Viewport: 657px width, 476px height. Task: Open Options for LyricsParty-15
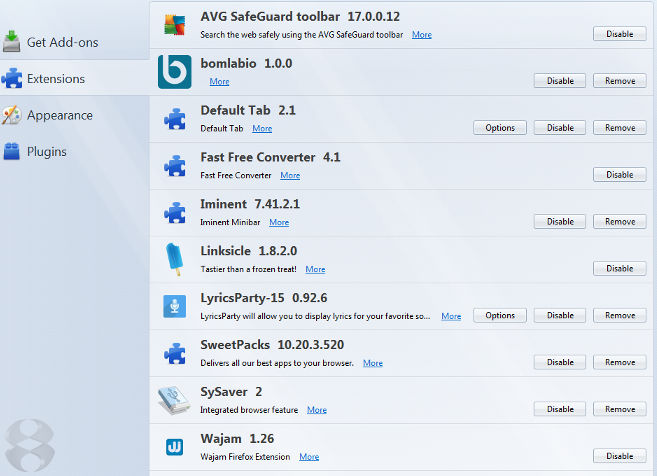pyautogui.click(x=500, y=316)
